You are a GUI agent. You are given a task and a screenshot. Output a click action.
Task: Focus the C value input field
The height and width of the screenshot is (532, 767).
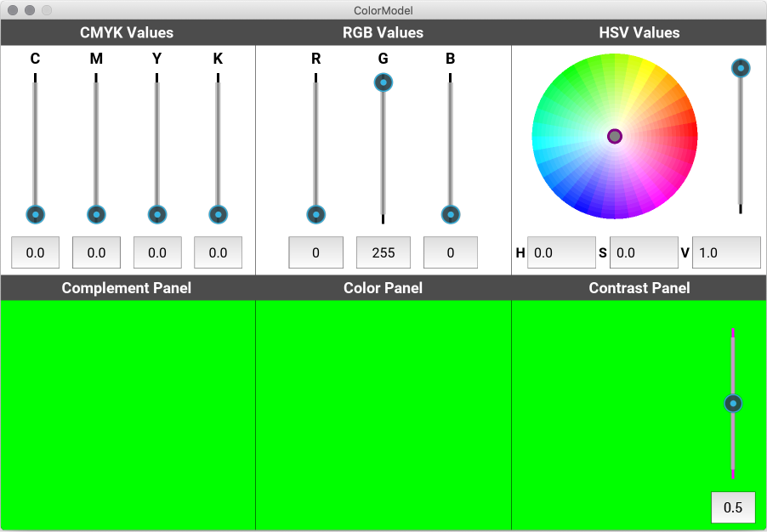(35, 252)
